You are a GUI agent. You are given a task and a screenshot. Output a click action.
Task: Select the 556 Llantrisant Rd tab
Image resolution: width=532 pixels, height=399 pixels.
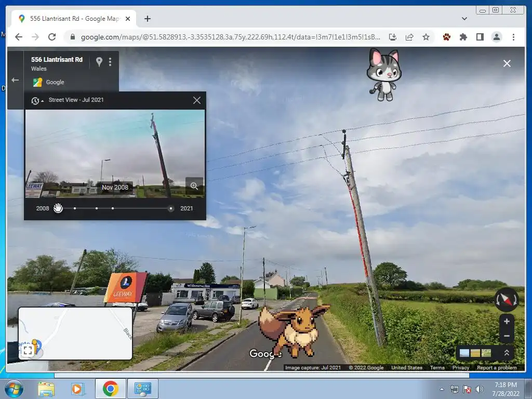pyautogui.click(x=74, y=19)
